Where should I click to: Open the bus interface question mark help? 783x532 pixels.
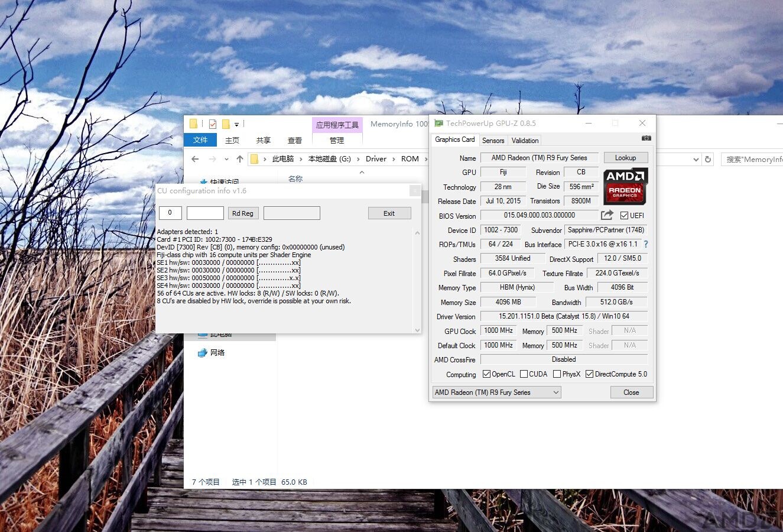[x=646, y=244]
